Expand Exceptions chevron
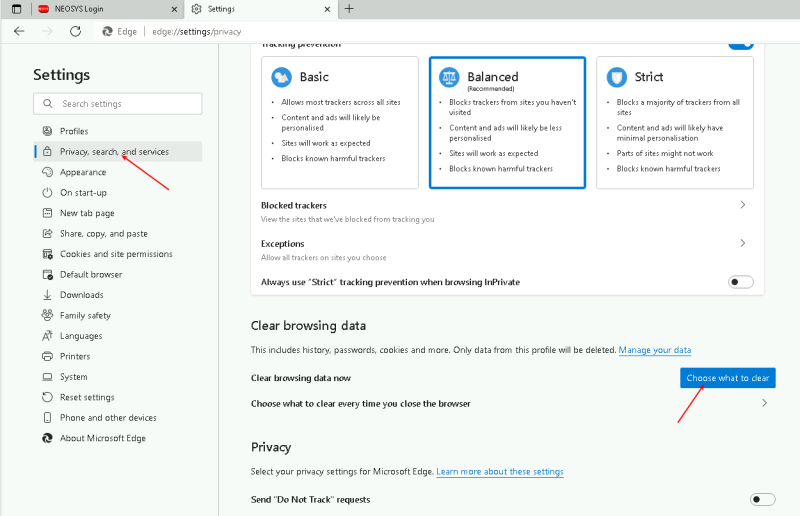The image size is (800, 516). coord(742,243)
